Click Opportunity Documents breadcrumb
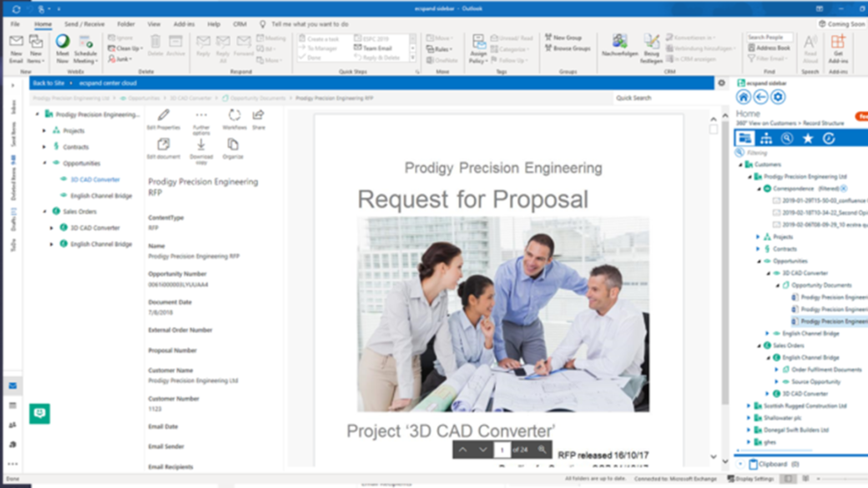The width and height of the screenshot is (868, 488). point(258,98)
